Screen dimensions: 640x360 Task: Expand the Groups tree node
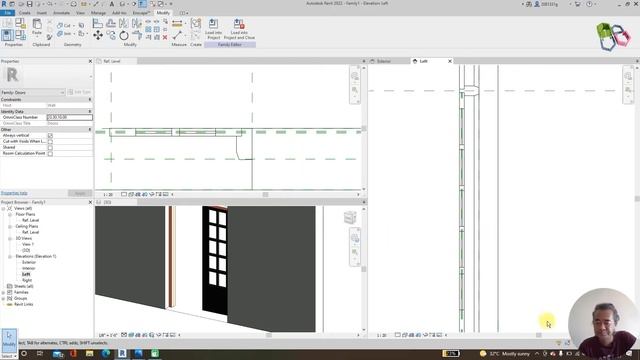3,298
